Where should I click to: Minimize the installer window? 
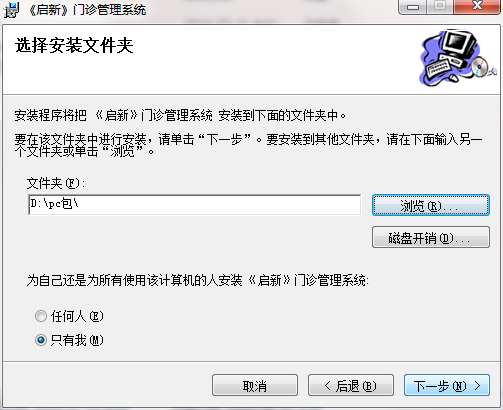point(412,7)
